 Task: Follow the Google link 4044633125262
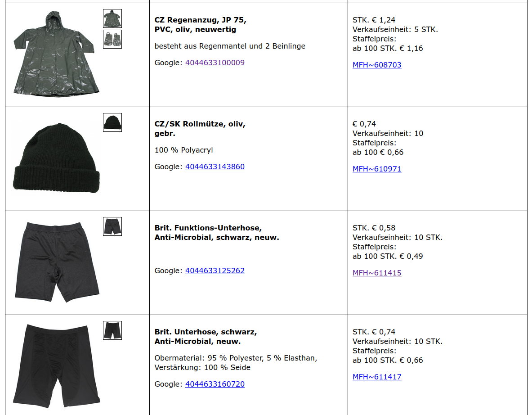click(x=215, y=271)
